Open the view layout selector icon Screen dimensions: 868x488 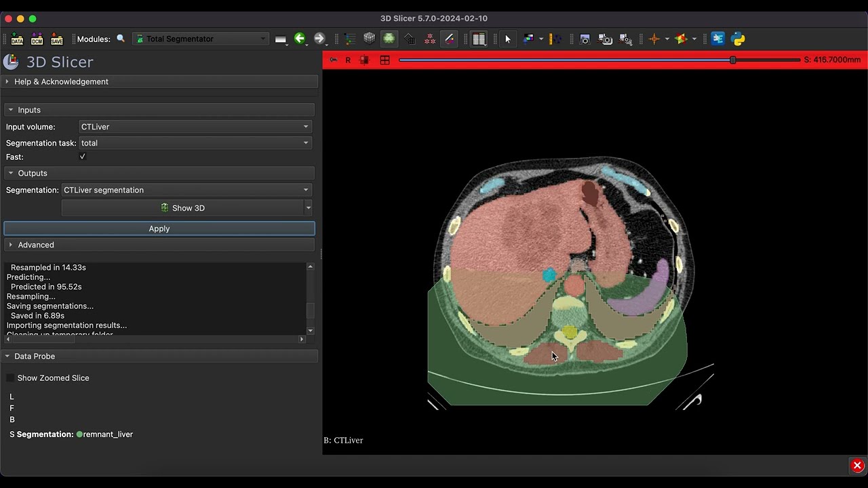pyautogui.click(x=479, y=39)
